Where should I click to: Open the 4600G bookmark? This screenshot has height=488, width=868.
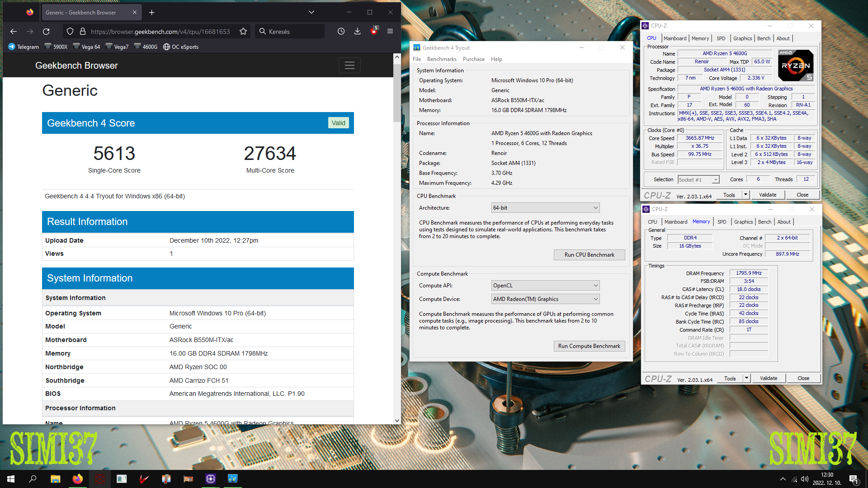pyautogui.click(x=146, y=47)
